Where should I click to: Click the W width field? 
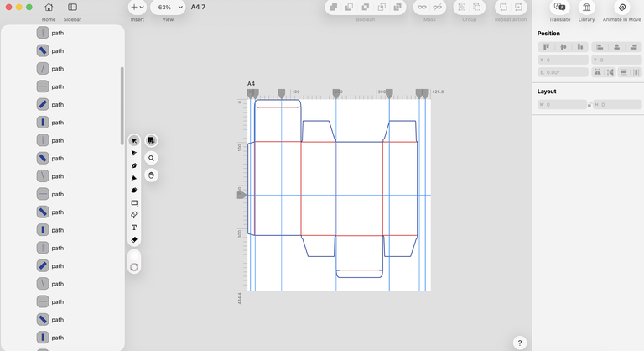tap(563, 105)
